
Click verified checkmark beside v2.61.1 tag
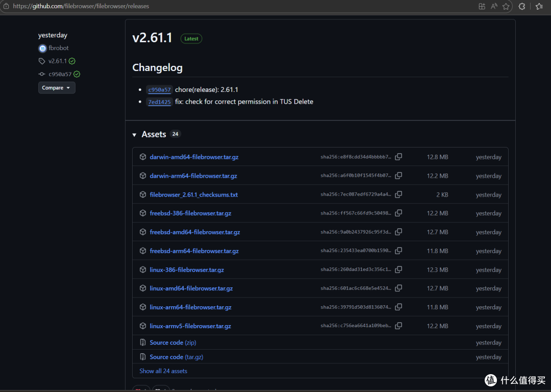[x=72, y=61]
